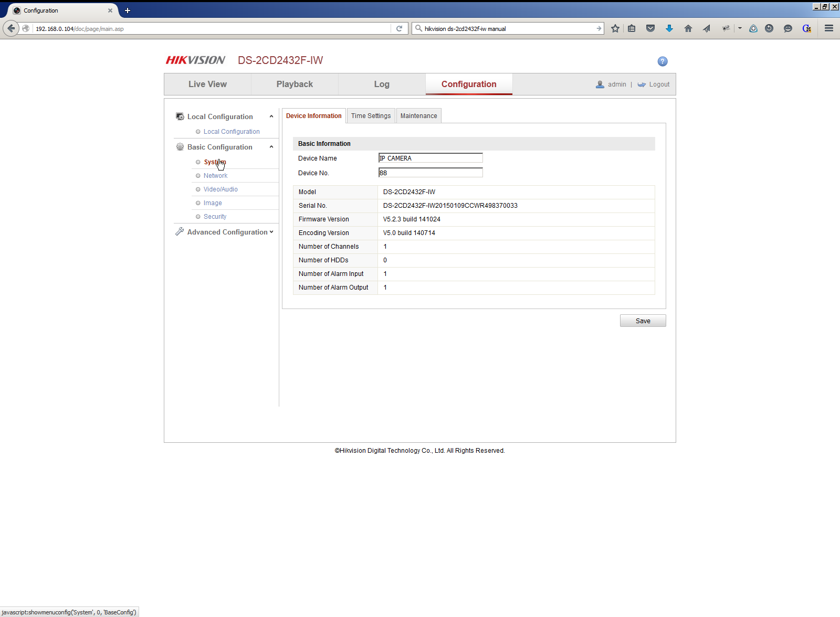Click the Local Configuration monitor icon
840x617 pixels.
point(180,116)
